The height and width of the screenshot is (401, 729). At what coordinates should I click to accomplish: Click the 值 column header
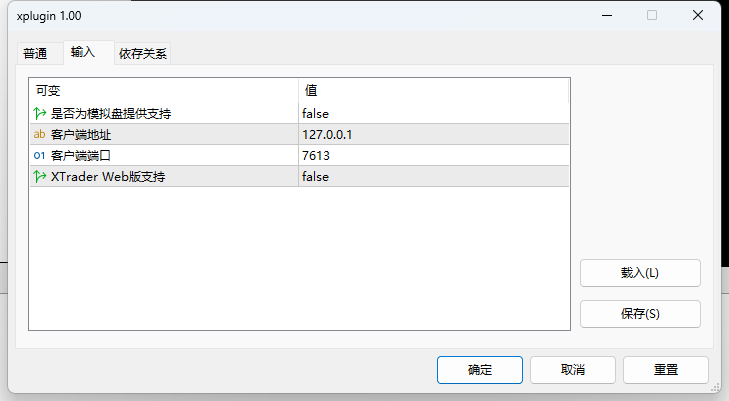[433, 90]
